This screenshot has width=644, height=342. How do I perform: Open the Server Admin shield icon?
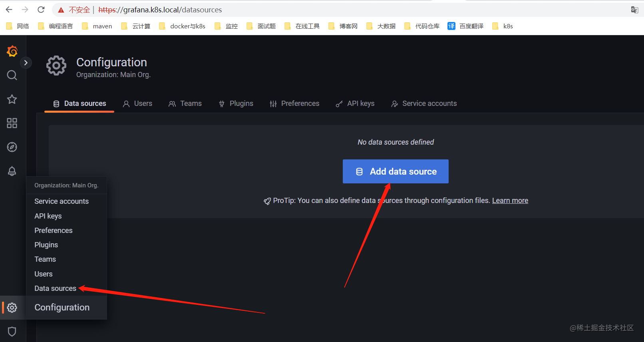(x=12, y=331)
